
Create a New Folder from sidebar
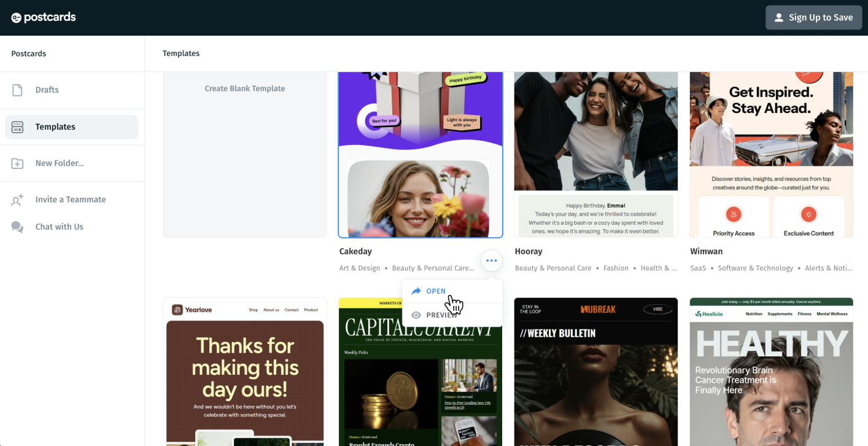point(72,163)
